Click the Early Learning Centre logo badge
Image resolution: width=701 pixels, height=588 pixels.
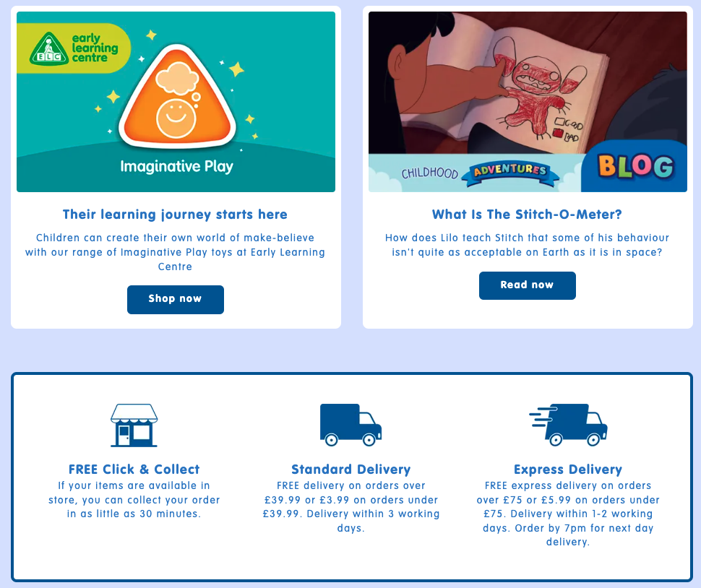click(x=74, y=48)
